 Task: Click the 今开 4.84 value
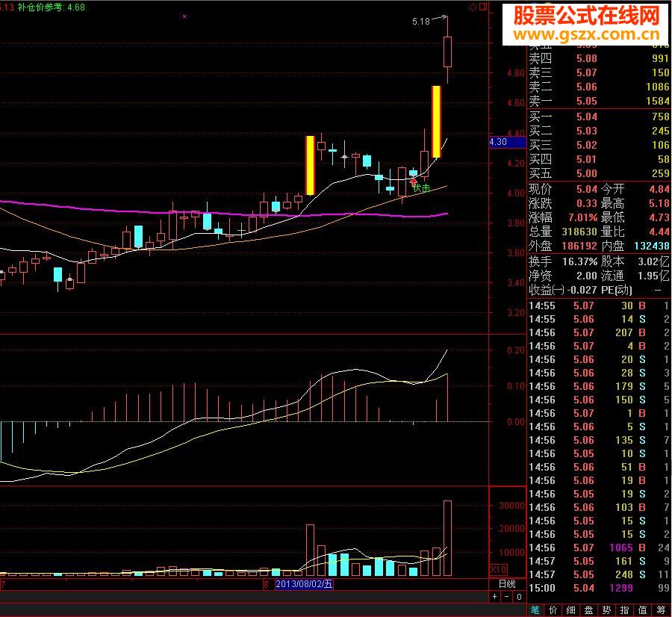(659, 189)
